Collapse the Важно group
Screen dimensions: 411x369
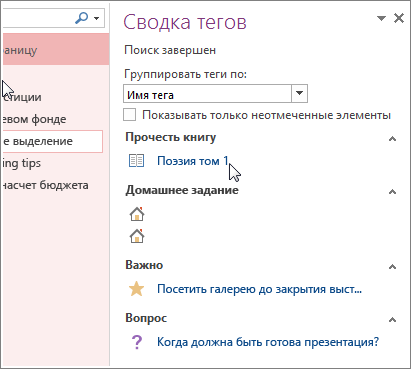[392, 267]
